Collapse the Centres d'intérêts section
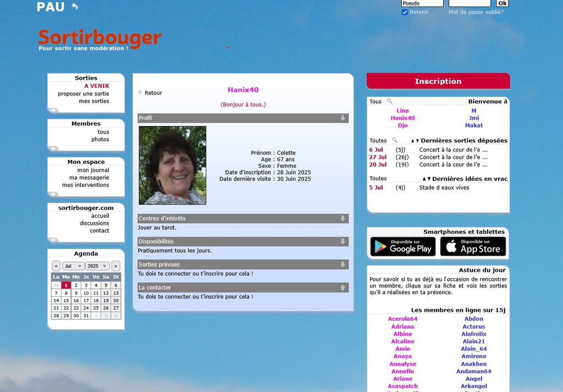 coord(343,218)
